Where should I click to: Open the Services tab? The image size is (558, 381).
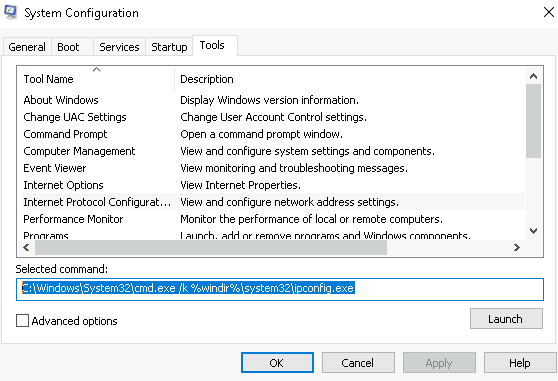119,47
